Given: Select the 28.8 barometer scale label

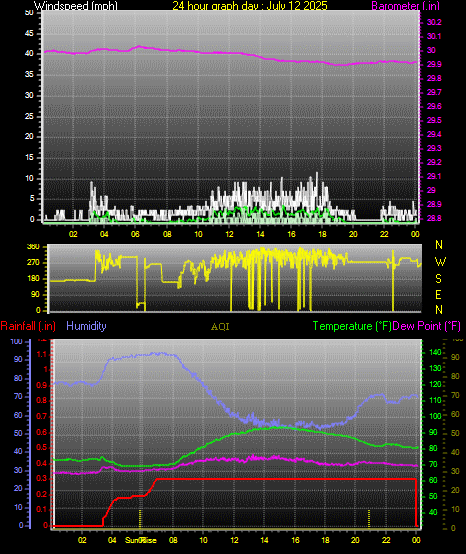Looking at the screenshot, I should click(x=434, y=218).
